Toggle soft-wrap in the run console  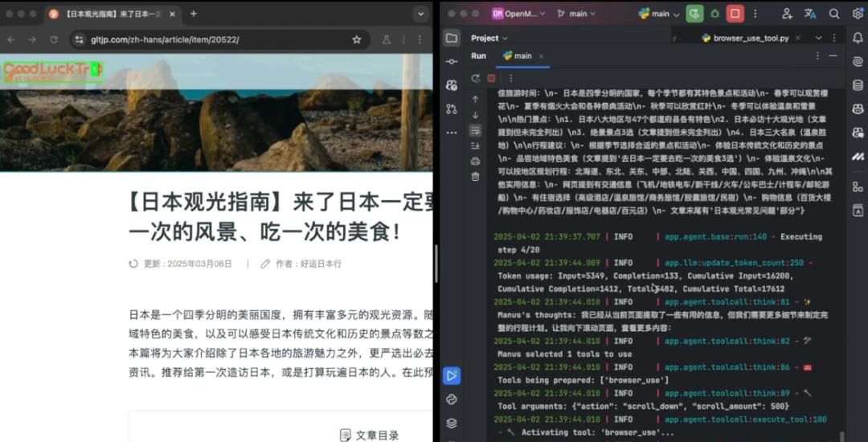(x=475, y=130)
